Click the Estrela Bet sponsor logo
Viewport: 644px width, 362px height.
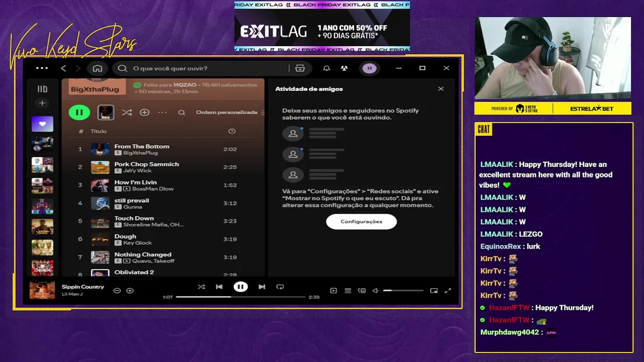point(592,109)
